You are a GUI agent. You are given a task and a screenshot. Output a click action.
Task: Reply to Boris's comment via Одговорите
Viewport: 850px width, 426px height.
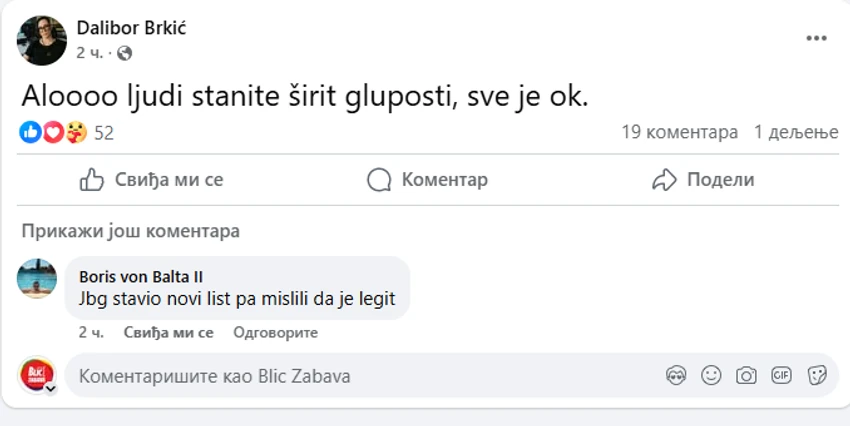[x=275, y=332]
